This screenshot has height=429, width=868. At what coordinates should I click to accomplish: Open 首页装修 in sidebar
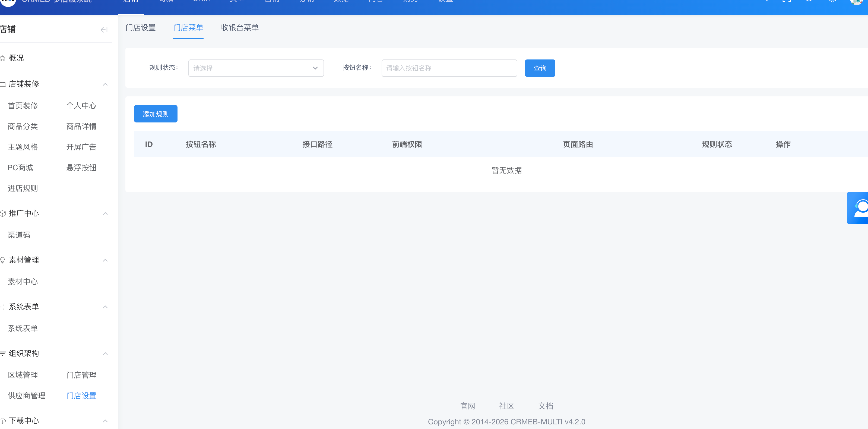[x=23, y=106]
